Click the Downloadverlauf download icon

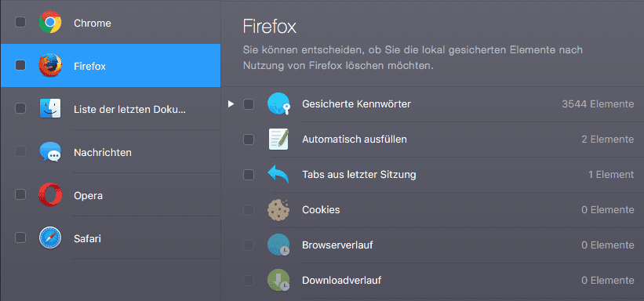[x=278, y=280]
